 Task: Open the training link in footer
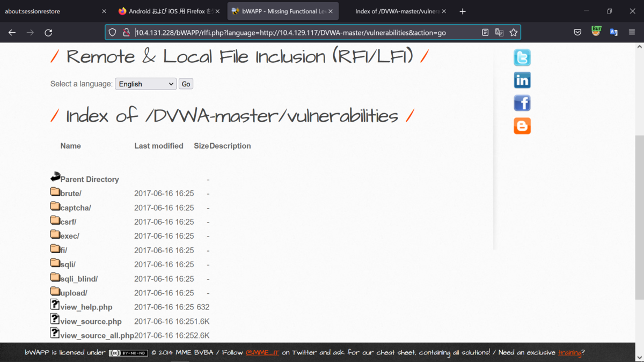coord(569,353)
